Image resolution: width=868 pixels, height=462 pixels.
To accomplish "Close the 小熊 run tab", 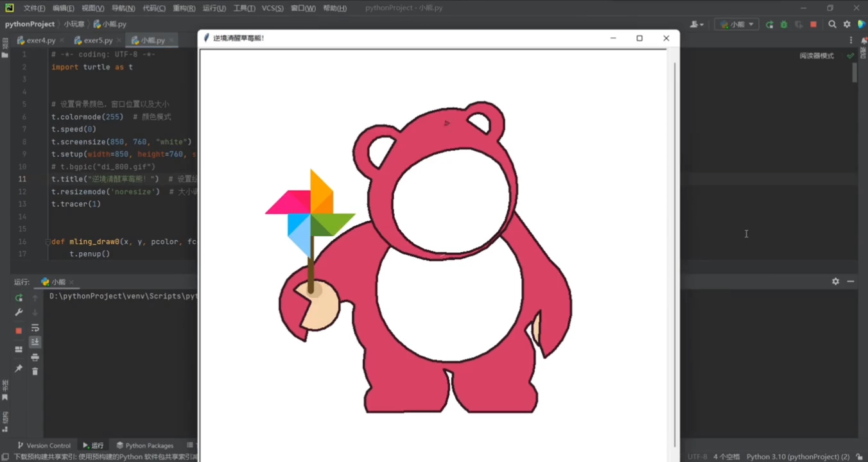I will click(72, 282).
